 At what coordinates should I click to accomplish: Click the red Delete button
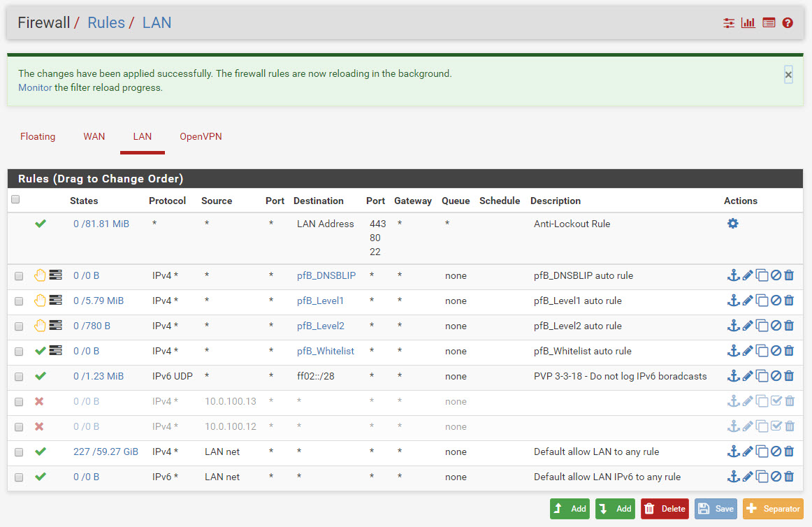[x=665, y=509]
